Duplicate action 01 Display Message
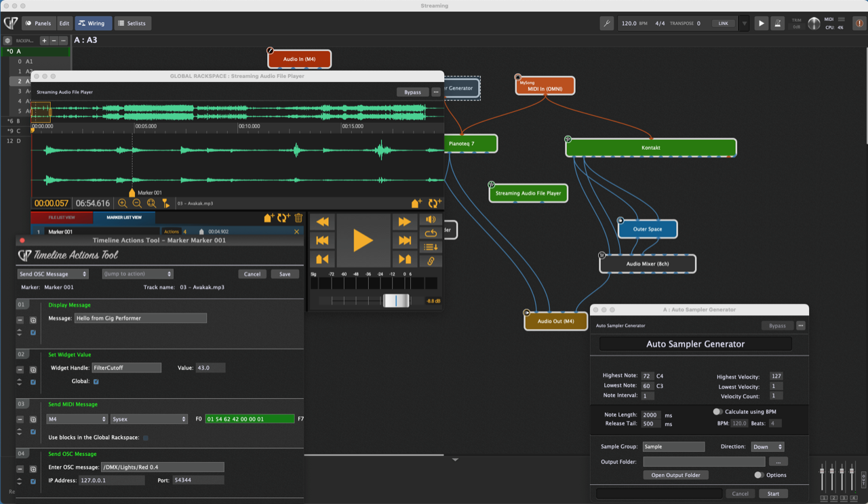The height and width of the screenshot is (504, 868). (x=33, y=320)
